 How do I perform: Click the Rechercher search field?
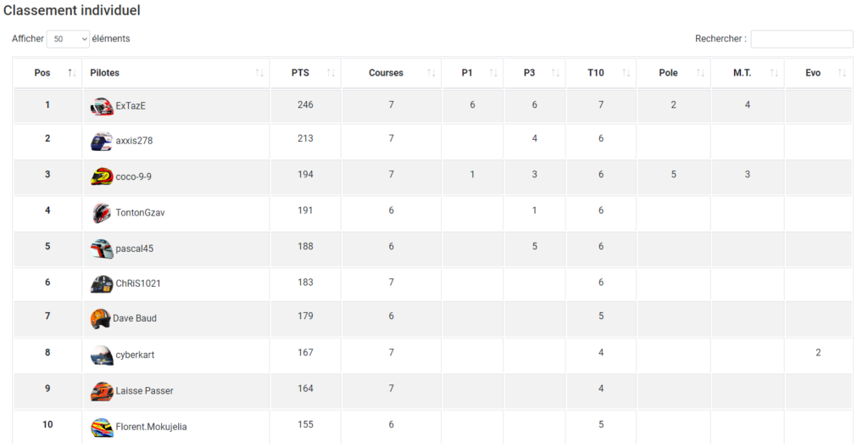pos(801,39)
